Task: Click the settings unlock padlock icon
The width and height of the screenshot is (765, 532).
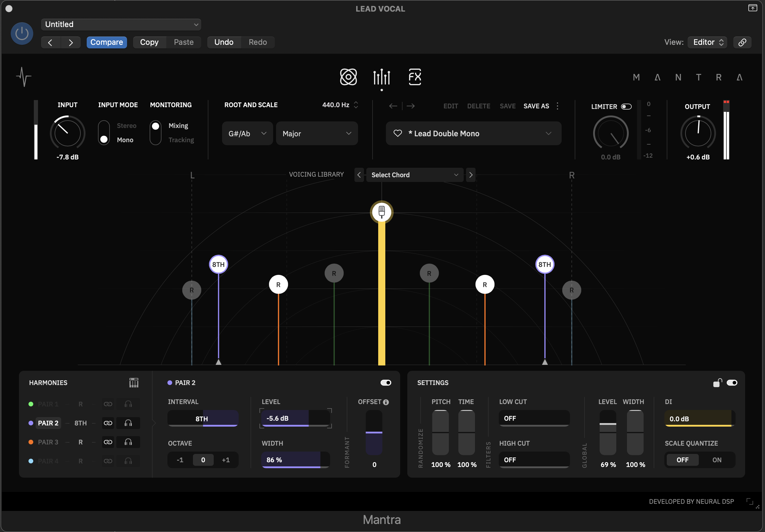Action: pyautogui.click(x=717, y=382)
